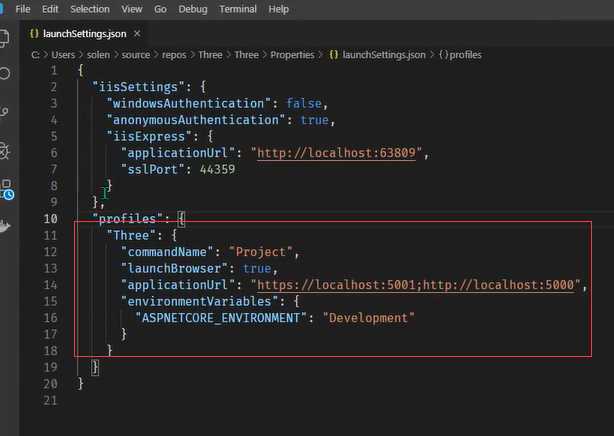Open the Help menu
Screen dimensions: 614x436
(x=278, y=9)
